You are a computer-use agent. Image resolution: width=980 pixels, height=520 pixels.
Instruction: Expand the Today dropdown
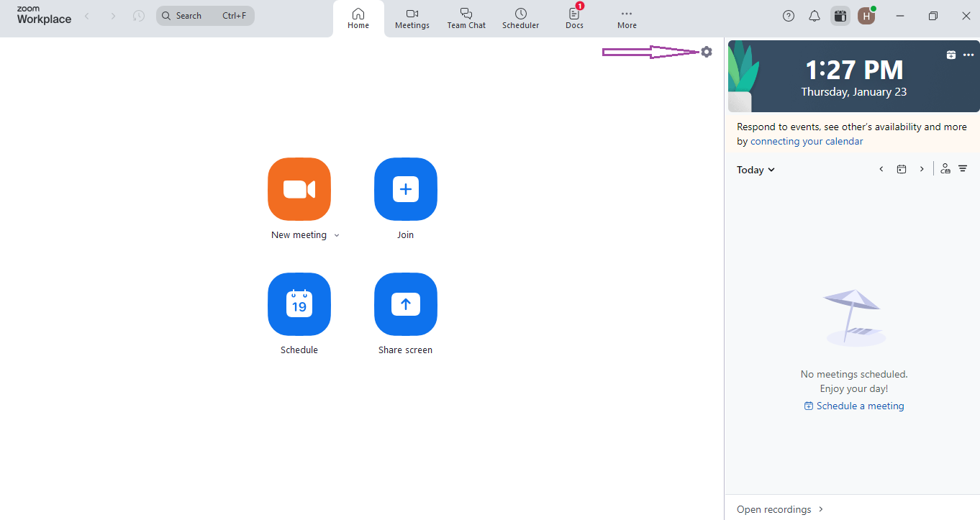coord(756,170)
